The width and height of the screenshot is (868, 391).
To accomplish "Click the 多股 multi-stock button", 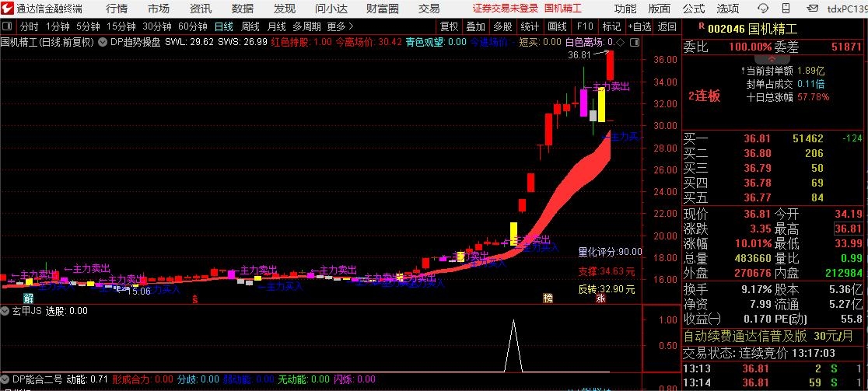I will tap(502, 26).
